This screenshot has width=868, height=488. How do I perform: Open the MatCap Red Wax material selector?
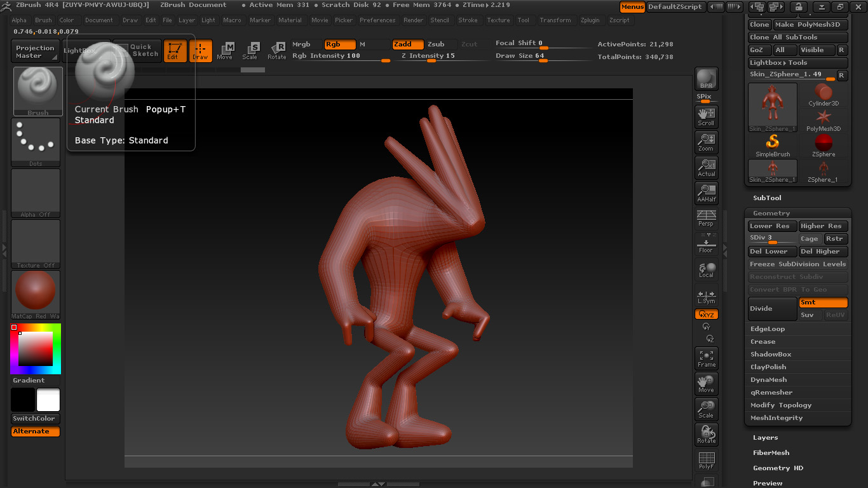point(36,295)
